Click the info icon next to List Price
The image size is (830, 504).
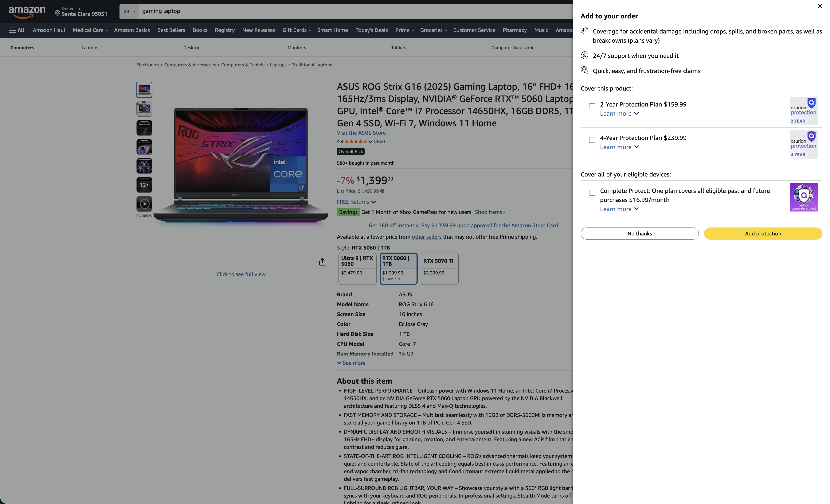(383, 191)
